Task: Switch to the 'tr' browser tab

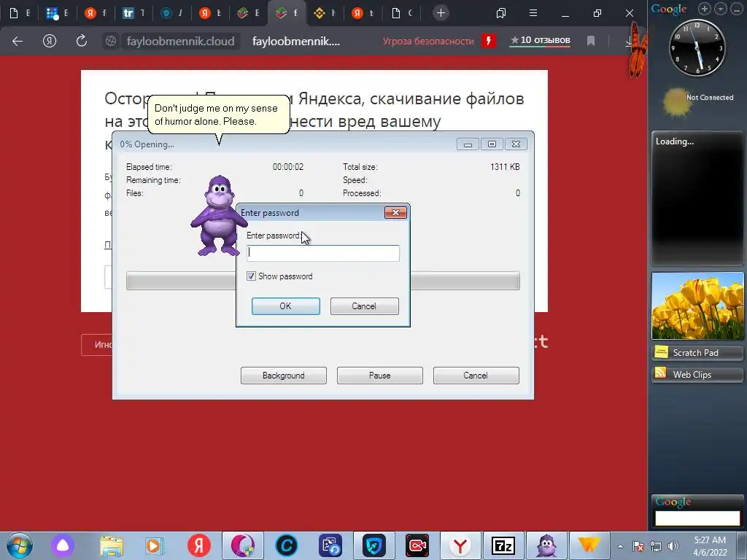Action: [133, 13]
